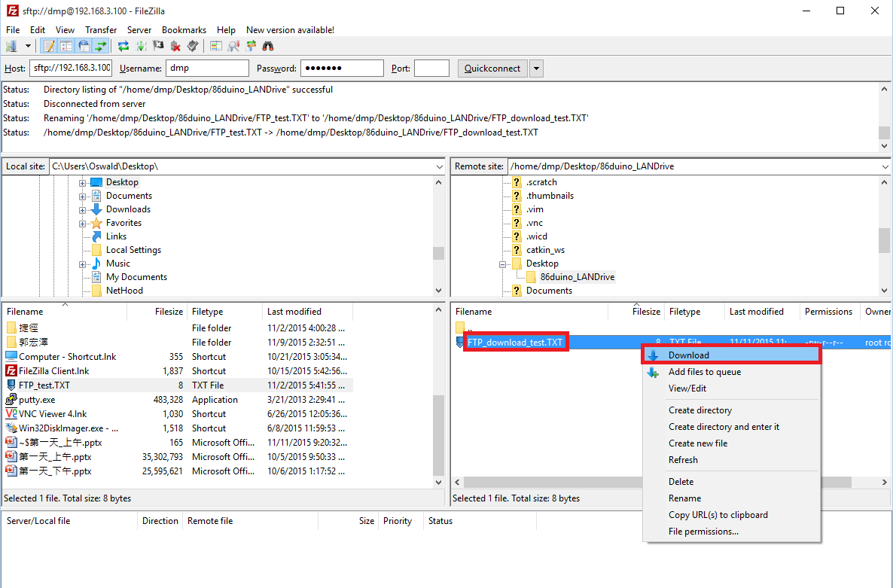Viewport: 893px width, 588px height.
Task: Click the .vnc folder question-mark icon
Action: pyautogui.click(x=517, y=223)
